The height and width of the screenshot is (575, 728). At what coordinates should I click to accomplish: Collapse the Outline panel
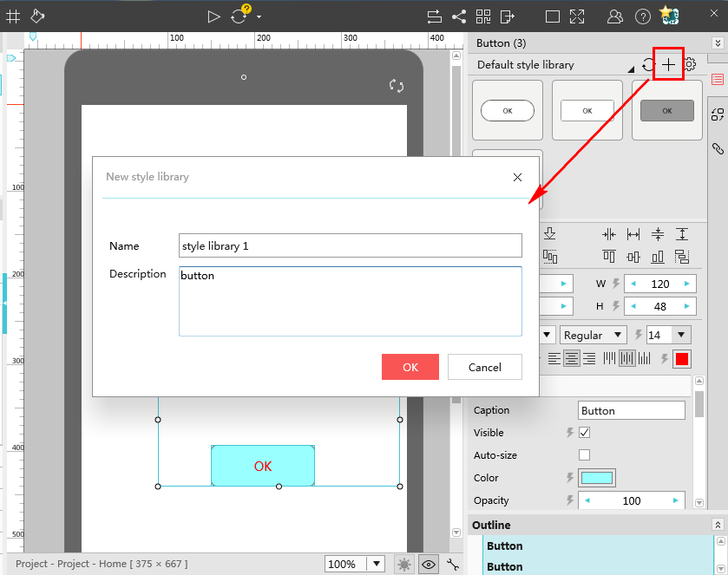(x=718, y=525)
